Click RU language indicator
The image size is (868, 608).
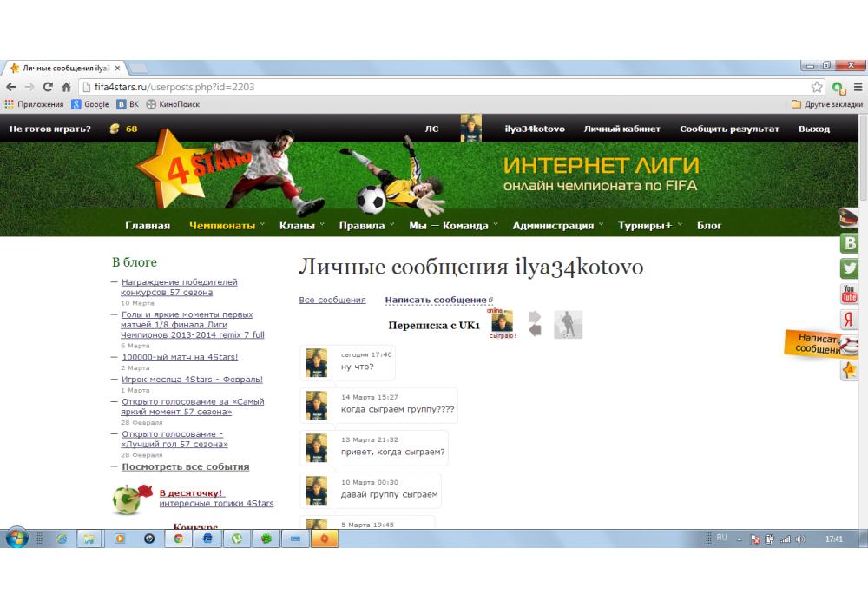coord(721,538)
